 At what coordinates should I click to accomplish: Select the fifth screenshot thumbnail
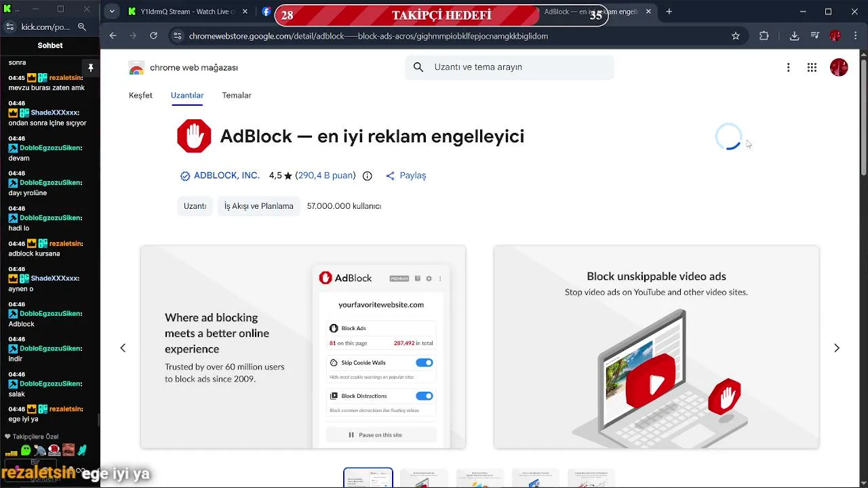pyautogui.click(x=591, y=478)
